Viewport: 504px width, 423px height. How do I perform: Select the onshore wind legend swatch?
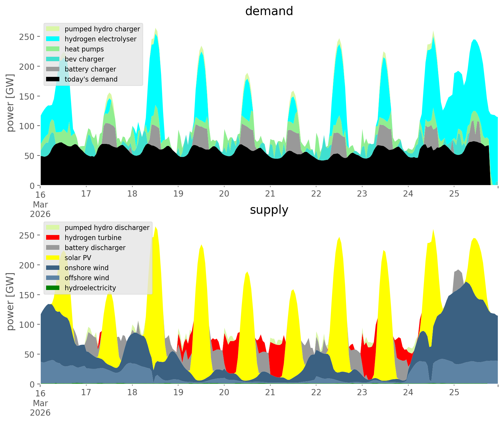[53, 268]
